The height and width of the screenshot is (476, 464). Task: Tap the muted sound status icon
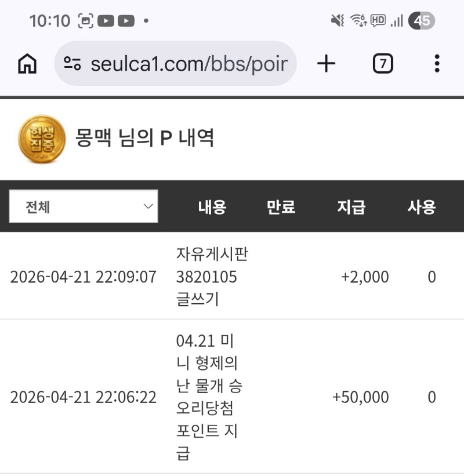point(337,21)
